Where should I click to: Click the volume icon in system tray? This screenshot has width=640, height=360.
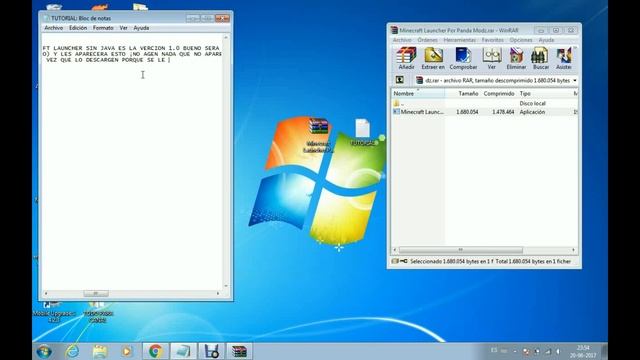[x=558, y=351]
